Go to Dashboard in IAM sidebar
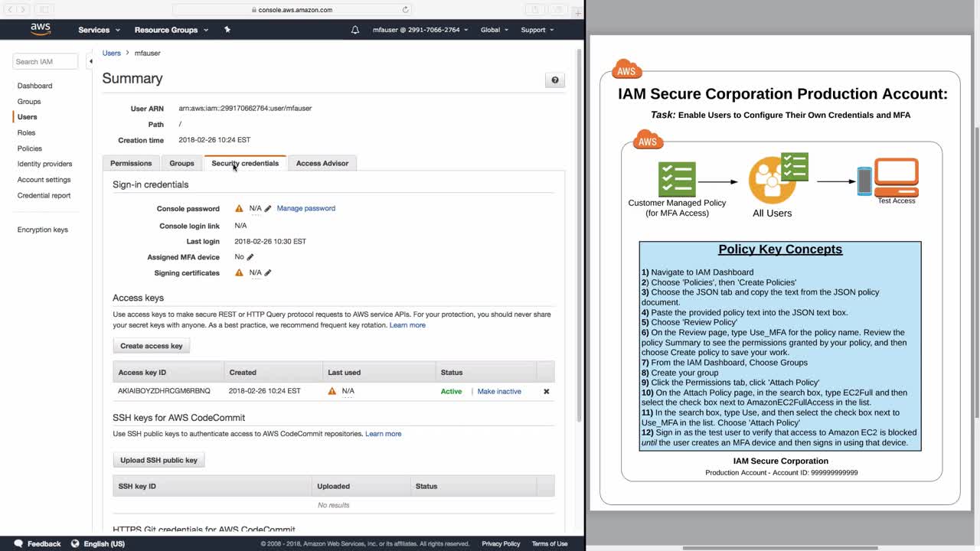The image size is (980, 551). point(34,86)
